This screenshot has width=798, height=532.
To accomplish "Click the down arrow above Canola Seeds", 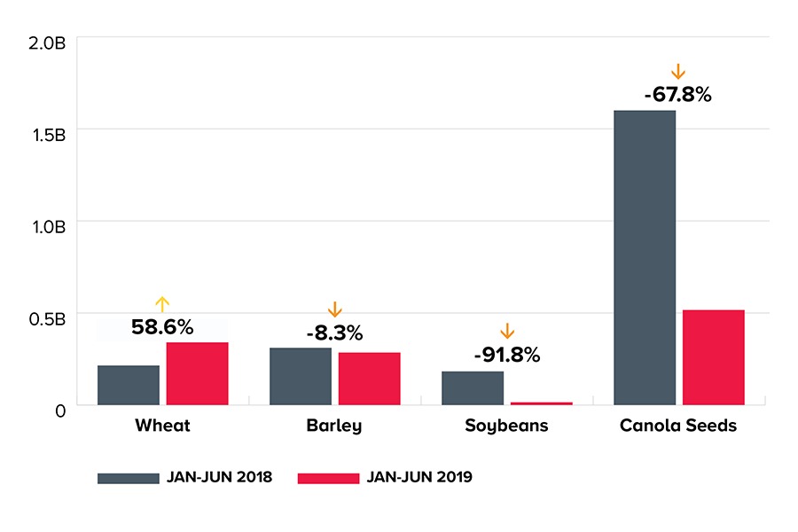I will [x=678, y=72].
